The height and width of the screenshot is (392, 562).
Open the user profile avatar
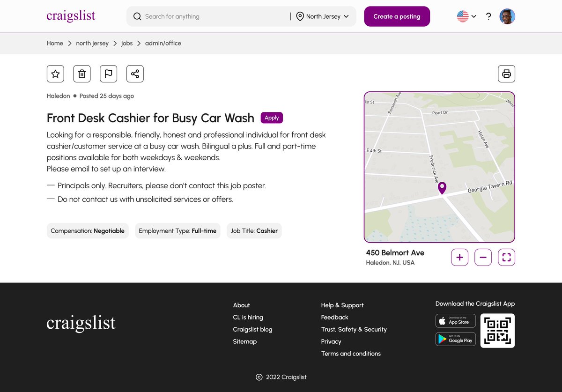[507, 16]
